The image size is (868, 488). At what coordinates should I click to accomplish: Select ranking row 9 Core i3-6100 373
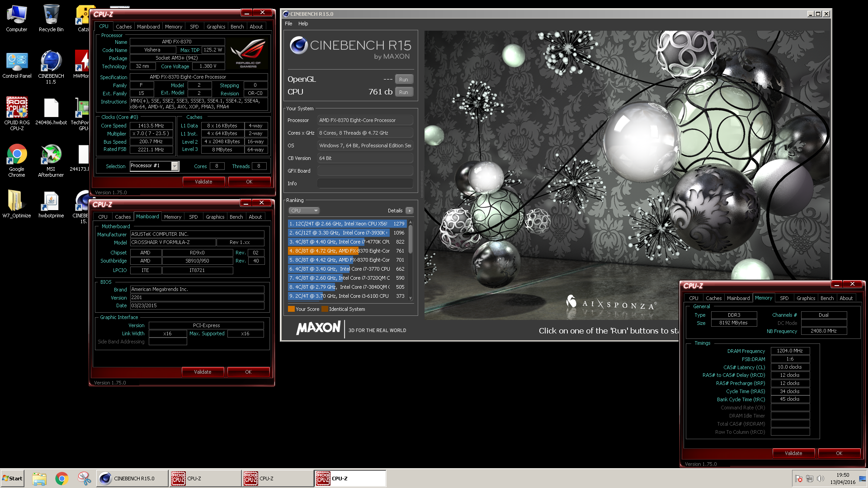click(x=347, y=296)
